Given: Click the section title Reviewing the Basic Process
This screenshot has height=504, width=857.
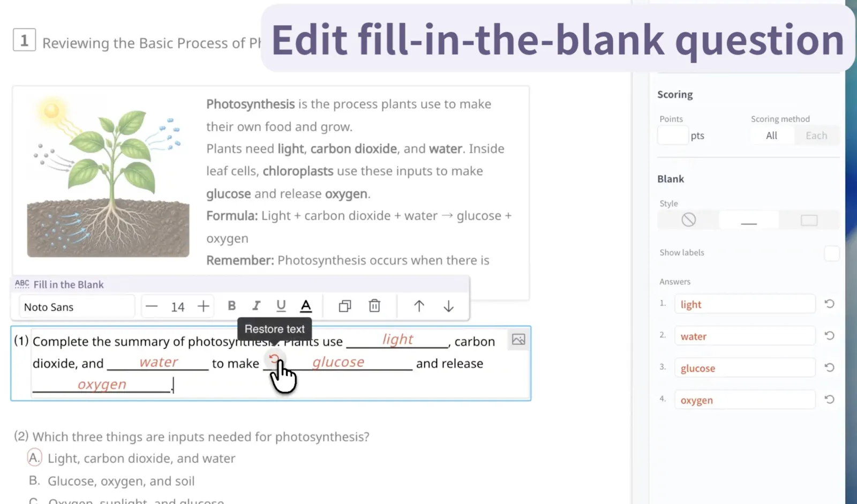Looking at the screenshot, I should 152,43.
